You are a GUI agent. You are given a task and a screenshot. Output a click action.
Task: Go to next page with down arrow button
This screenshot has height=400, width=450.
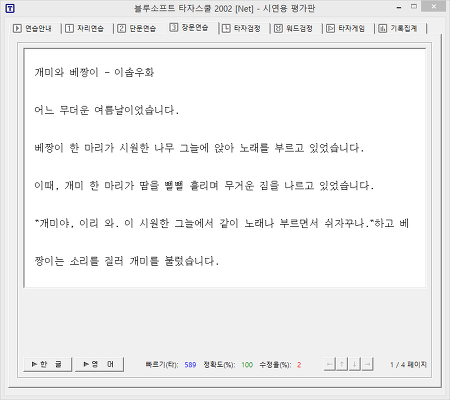coord(355,364)
